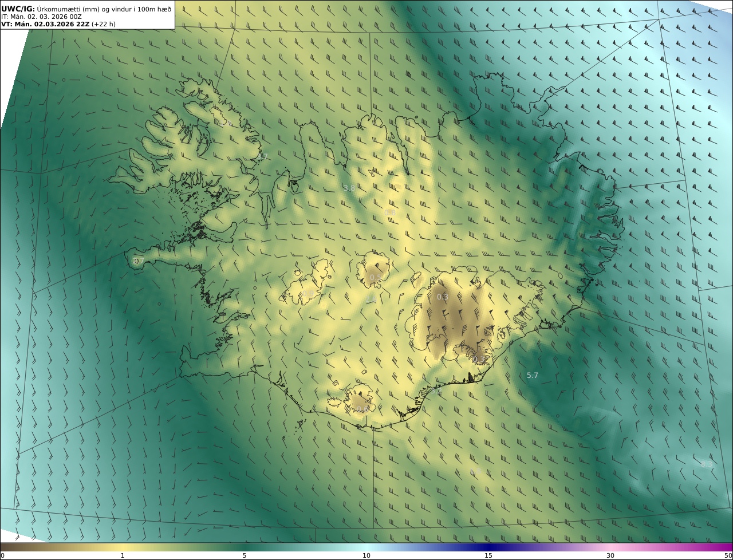Click the color scale tick label 1
Image resolution: width=733 pixels, height=560 pixels.
tap(122, 555)
